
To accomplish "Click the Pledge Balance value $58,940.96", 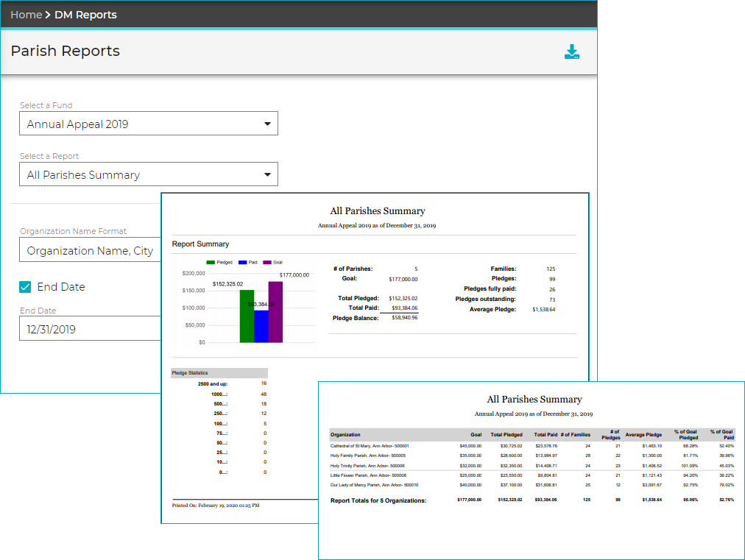I will coord(404,318).
